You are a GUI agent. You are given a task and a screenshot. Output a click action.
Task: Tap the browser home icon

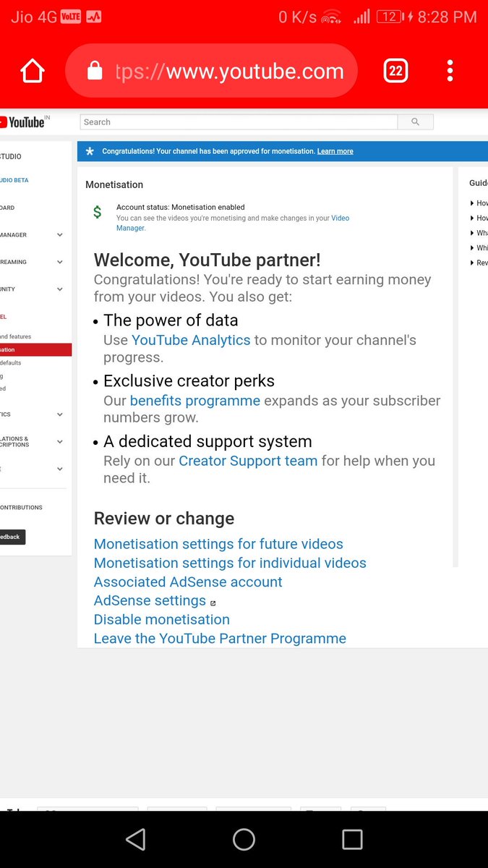click(32, 71)
